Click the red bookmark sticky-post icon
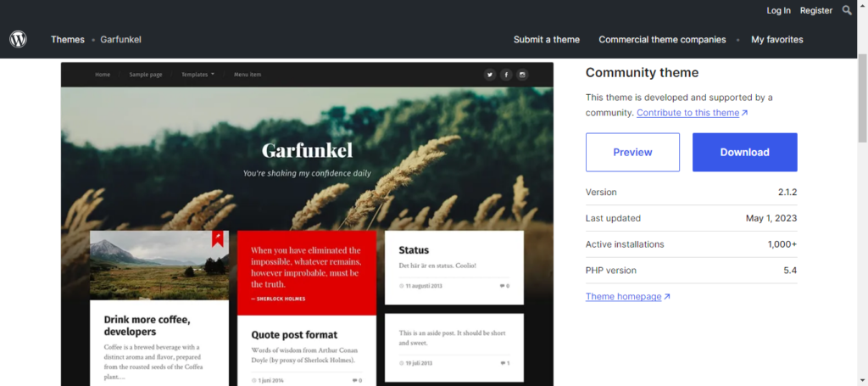The image size is (868, 386). tap(218, 238)
